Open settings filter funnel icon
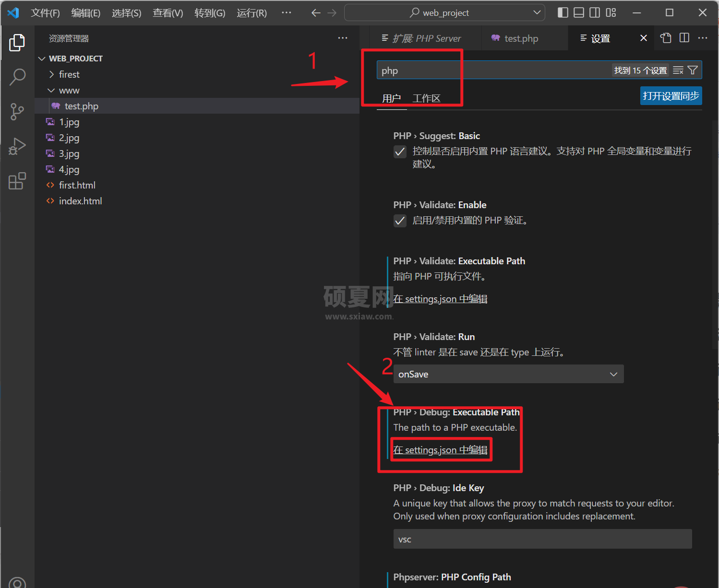Viewport: 719px width, 588px height. [693, 71]
